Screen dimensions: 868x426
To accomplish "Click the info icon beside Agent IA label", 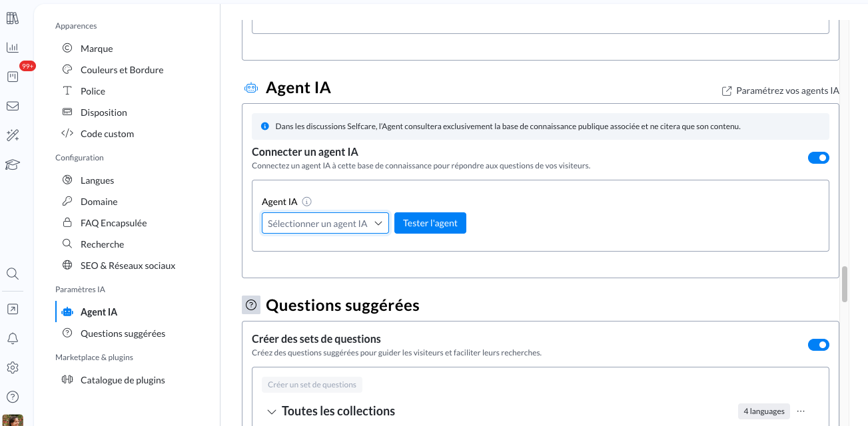I will pyautogui.click(x=306, y=202).
